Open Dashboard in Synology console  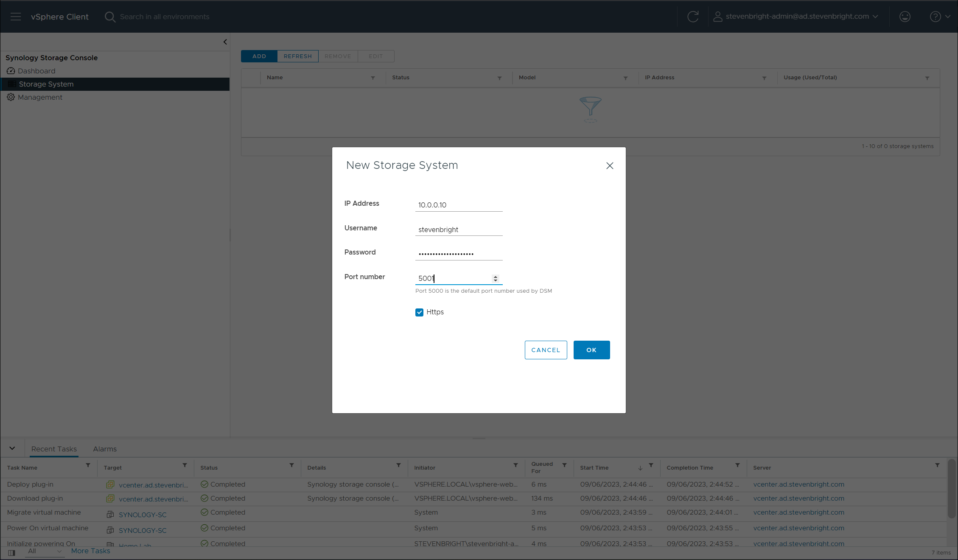pyautogui.click(x=36, y=71)
